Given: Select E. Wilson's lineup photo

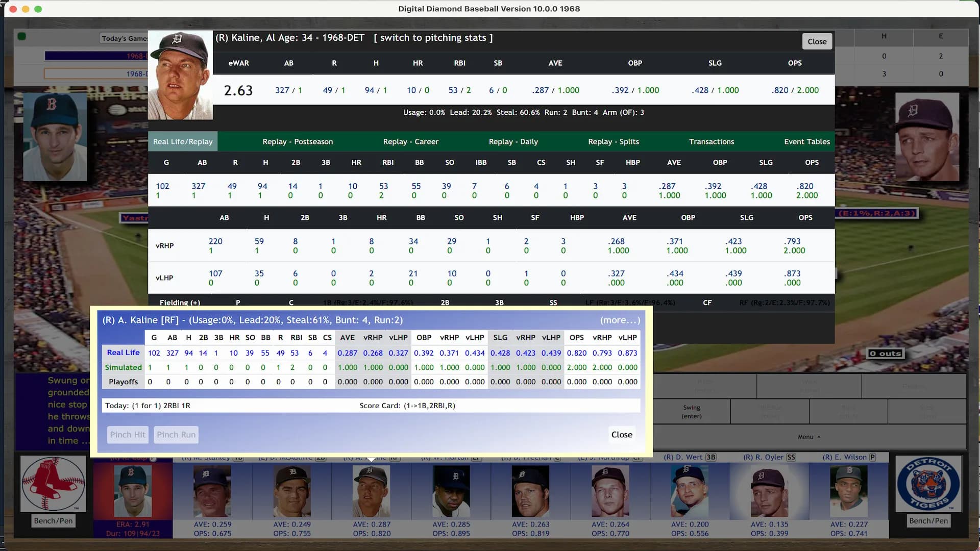Looking at the screenshot, I should pos(849,491).
